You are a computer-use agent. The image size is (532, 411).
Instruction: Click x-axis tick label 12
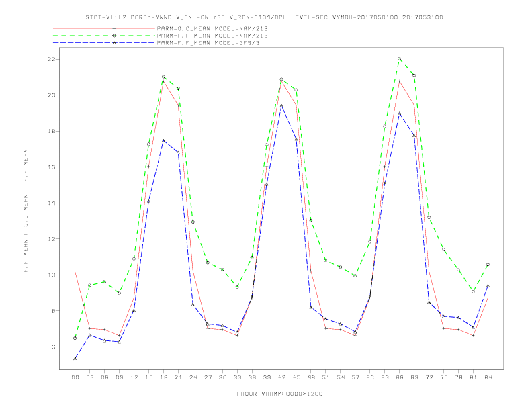pos(134,377)
